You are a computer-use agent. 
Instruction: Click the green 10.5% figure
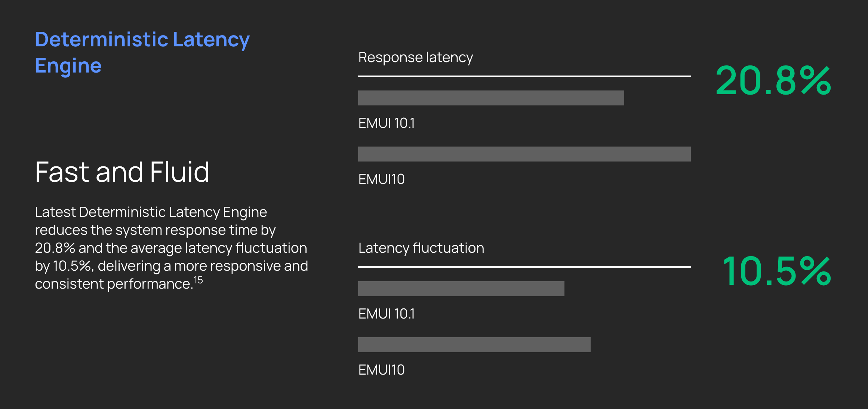point(776,271)
